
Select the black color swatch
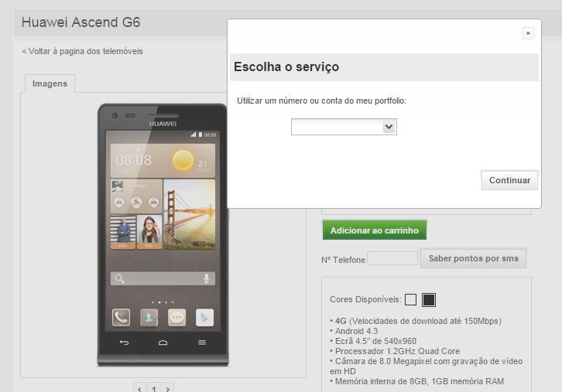coord(429,300)
